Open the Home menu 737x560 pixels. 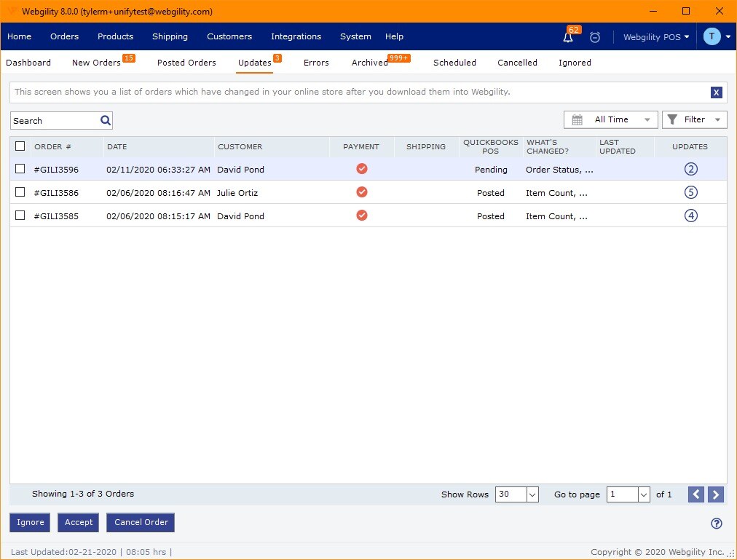coord(19,36)
